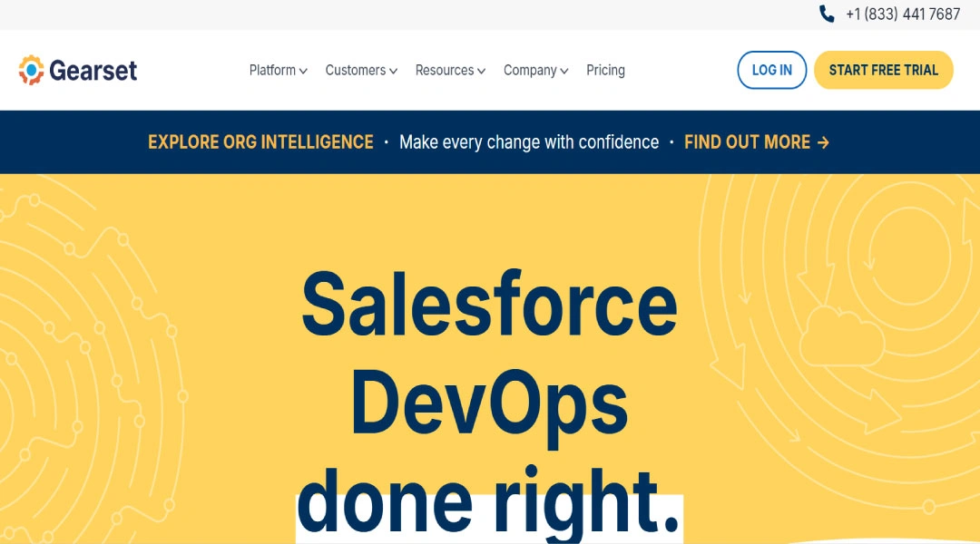Open the Platform menu item
The image size is (980, 544).
272,70
